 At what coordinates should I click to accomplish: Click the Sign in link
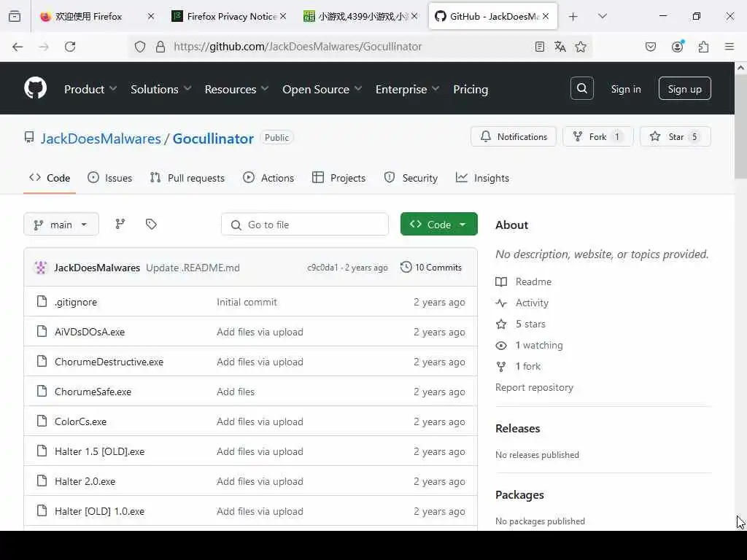[x=625, y=89]
